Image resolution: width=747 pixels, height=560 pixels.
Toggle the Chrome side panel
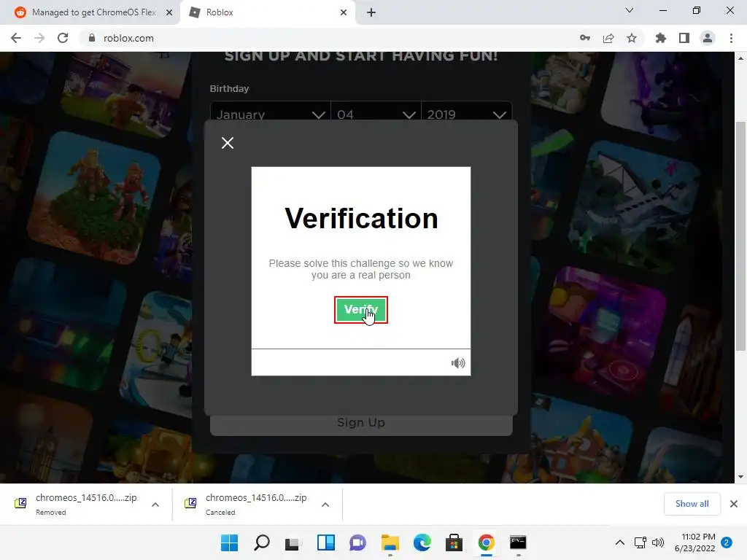click(x=684, y=38)
